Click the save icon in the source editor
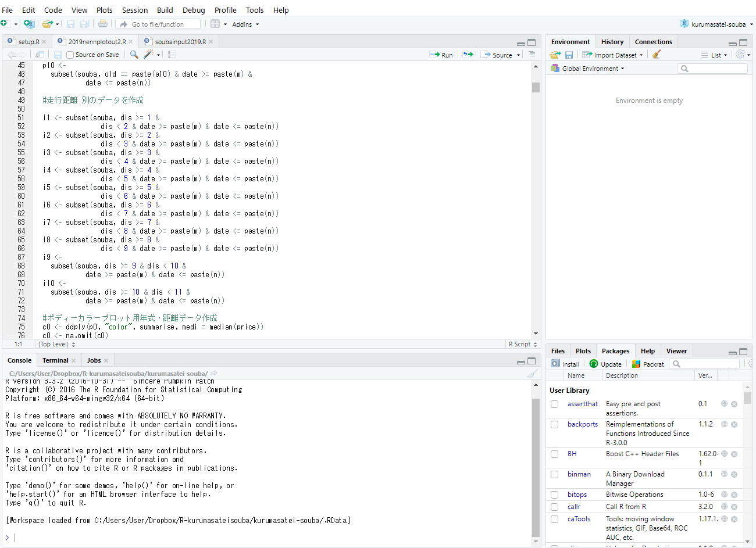The height and width of the screenshot is (548, 756). click(58, 55)
